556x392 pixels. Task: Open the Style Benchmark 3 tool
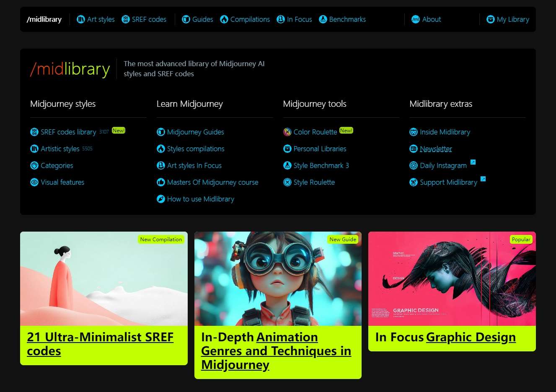pyautogui.click(x=321, y=165)
